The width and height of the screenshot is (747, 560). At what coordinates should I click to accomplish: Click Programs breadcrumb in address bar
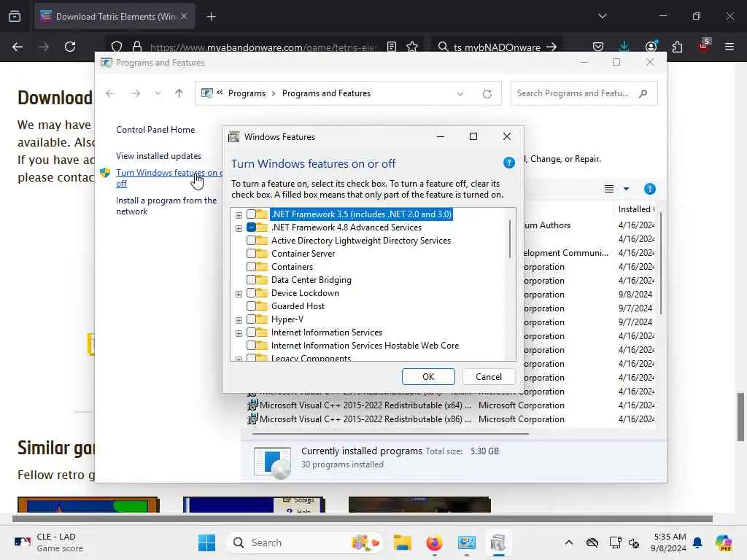pos(247,93)
